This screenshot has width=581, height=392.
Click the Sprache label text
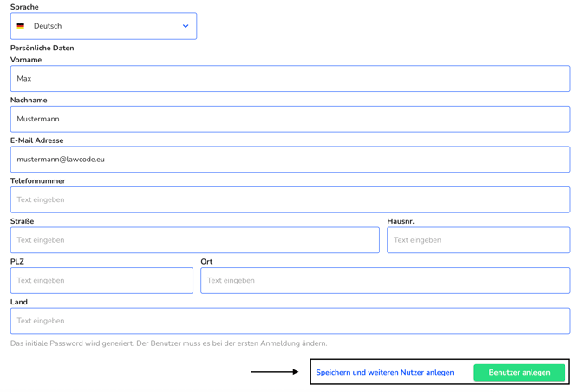[24, 7]
